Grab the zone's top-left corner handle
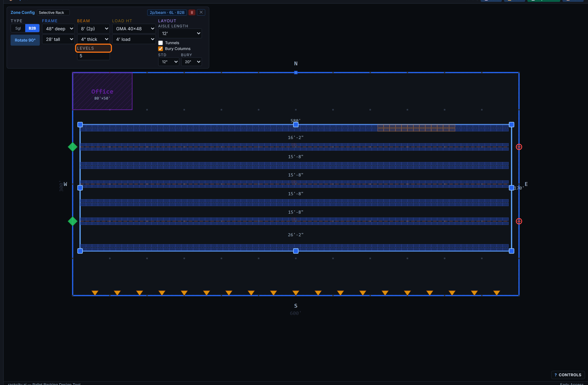 (80, 125)
